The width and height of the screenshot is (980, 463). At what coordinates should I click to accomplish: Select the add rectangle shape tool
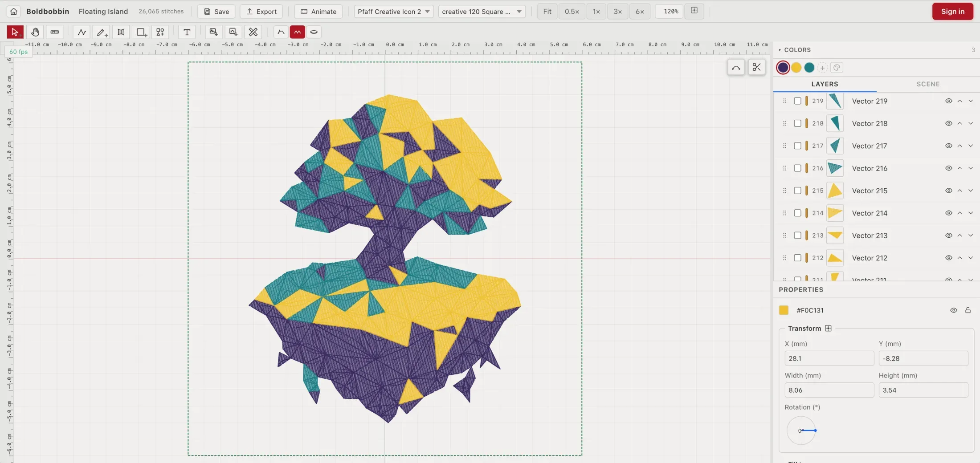click(x=141, y=32)
